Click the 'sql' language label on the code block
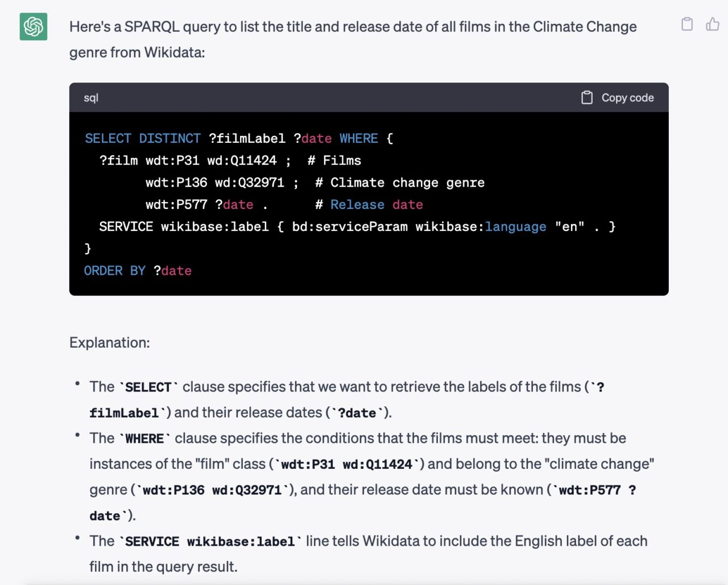 tap(91, 98)
